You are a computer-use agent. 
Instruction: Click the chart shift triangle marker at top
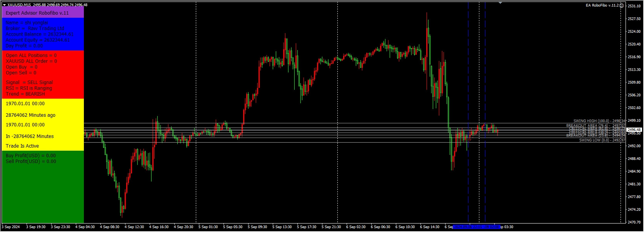(x=500, y=3)
